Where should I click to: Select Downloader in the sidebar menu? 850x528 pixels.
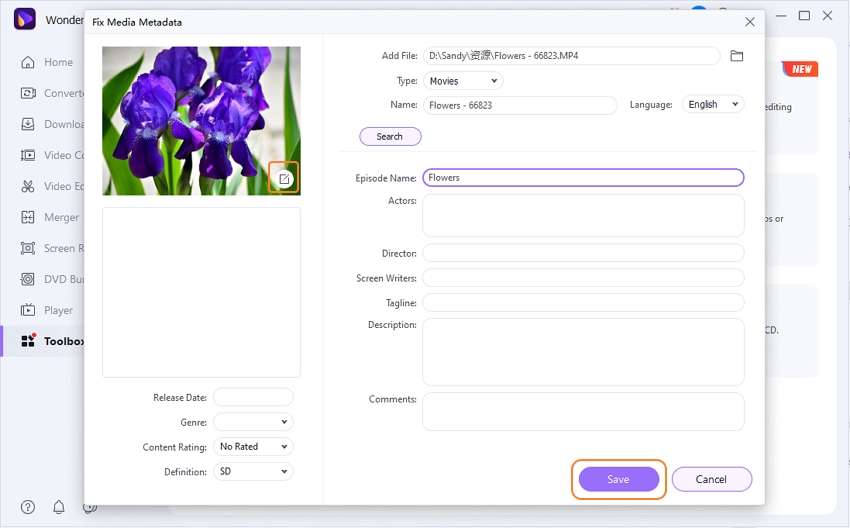(x=63, y=124)
